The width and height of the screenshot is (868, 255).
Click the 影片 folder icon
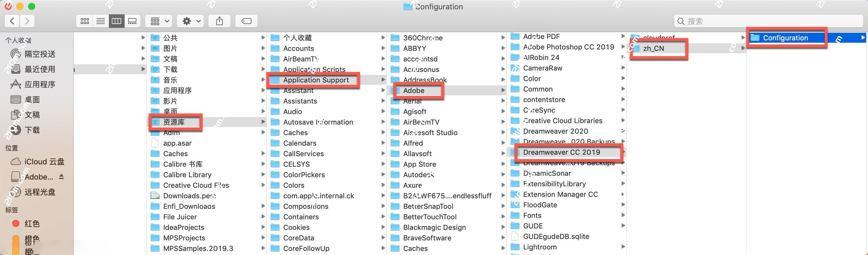155,101
